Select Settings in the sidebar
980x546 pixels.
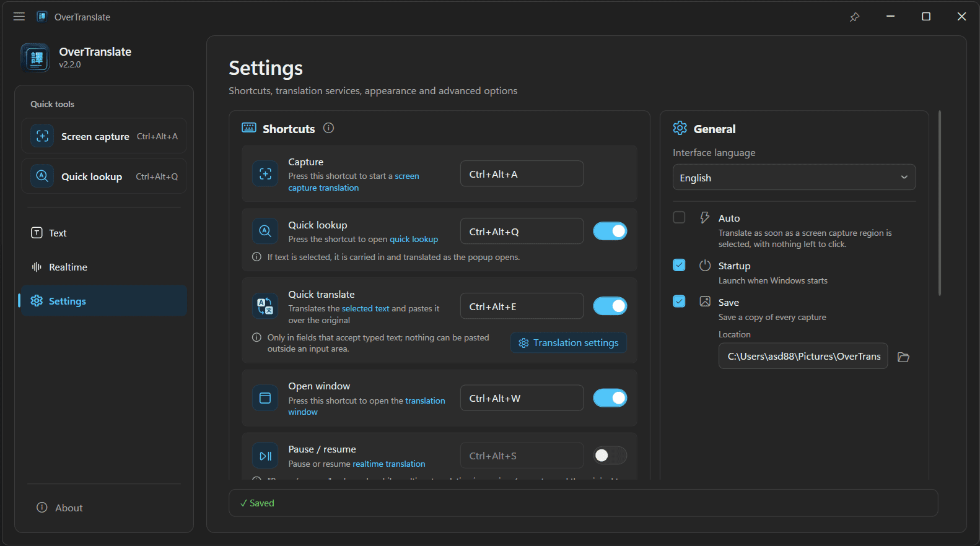(104, 301)
